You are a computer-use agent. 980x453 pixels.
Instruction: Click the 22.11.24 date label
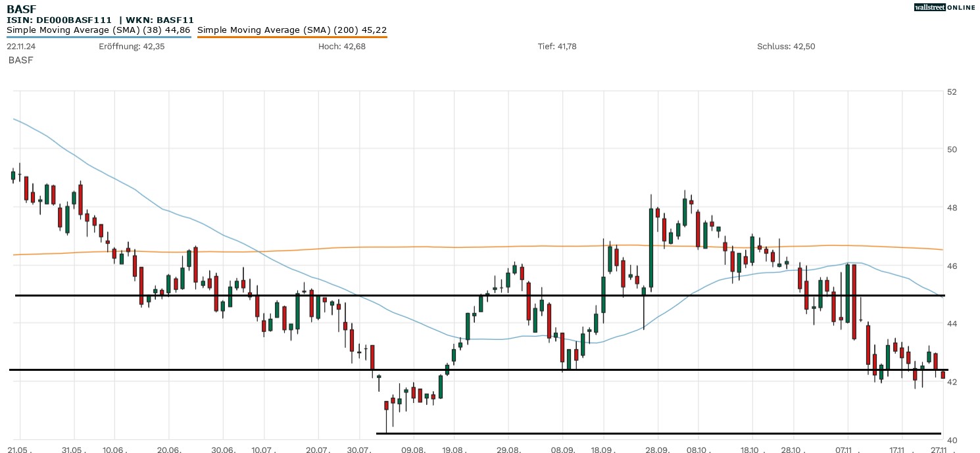(x=21, y=47)
